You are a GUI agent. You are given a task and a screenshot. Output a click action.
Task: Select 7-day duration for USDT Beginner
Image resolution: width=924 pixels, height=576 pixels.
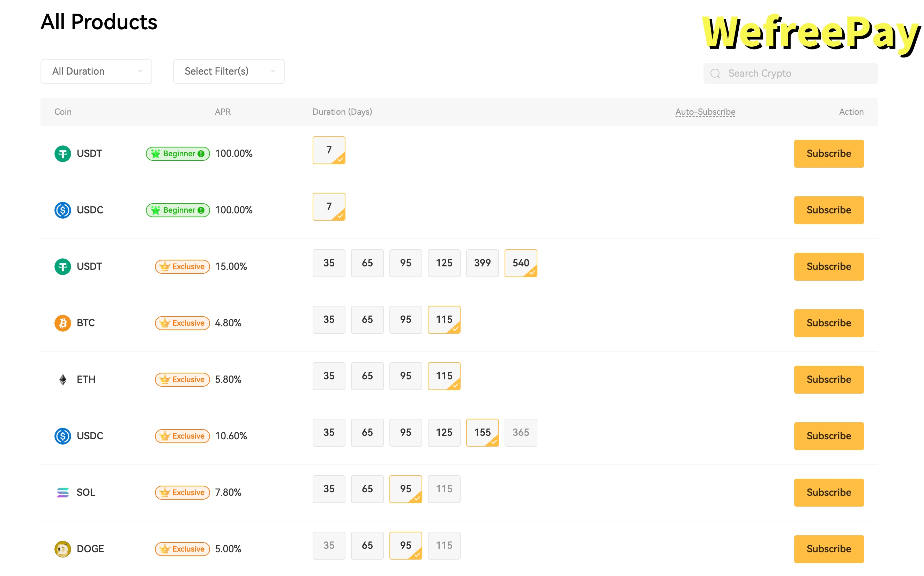329,150
